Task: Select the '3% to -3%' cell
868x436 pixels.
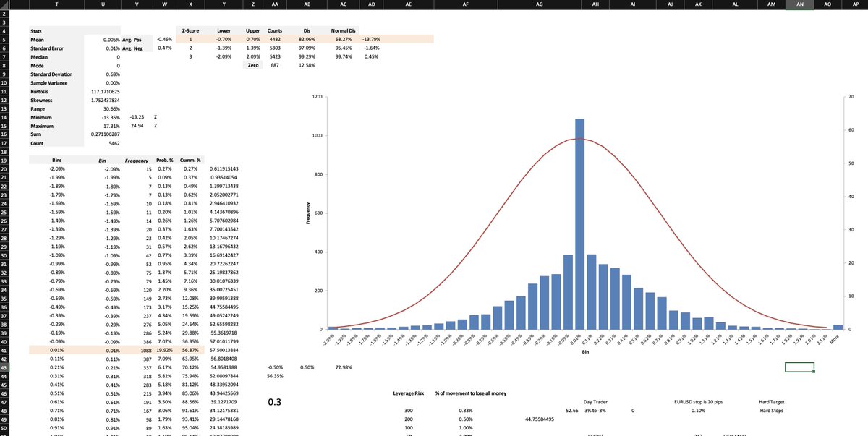Action: [596, 411]
